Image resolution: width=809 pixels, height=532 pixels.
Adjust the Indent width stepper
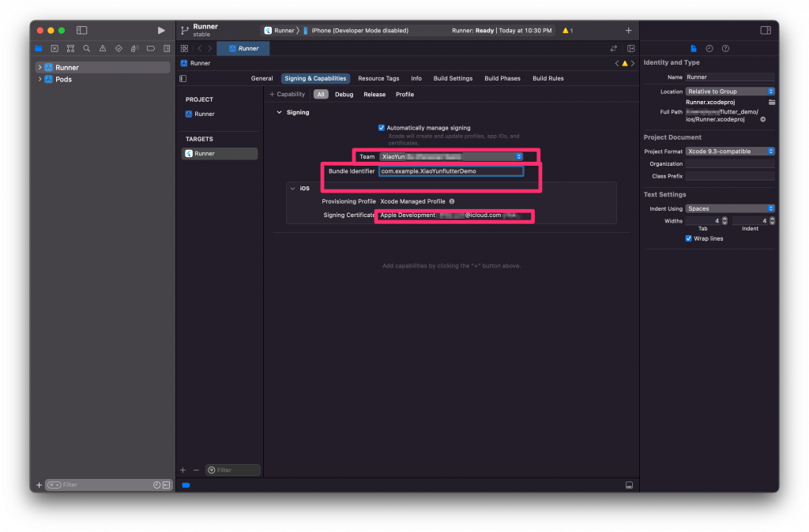click(772, 221)
